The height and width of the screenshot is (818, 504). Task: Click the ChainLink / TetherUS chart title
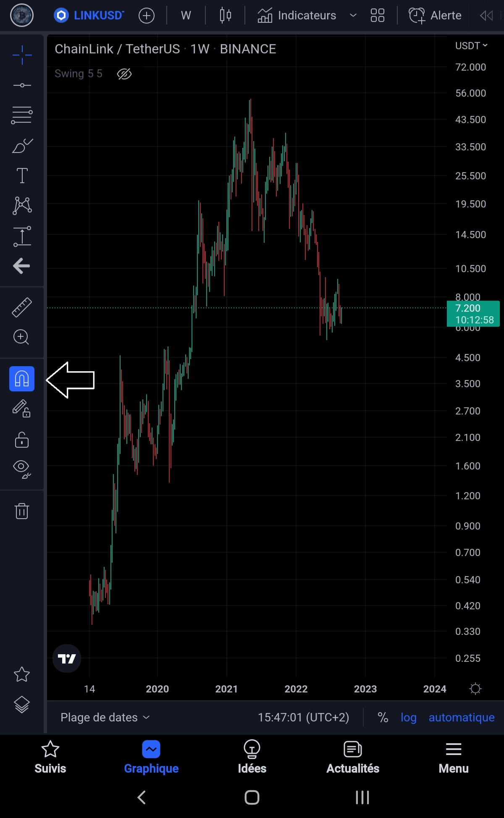pos(165,49)
